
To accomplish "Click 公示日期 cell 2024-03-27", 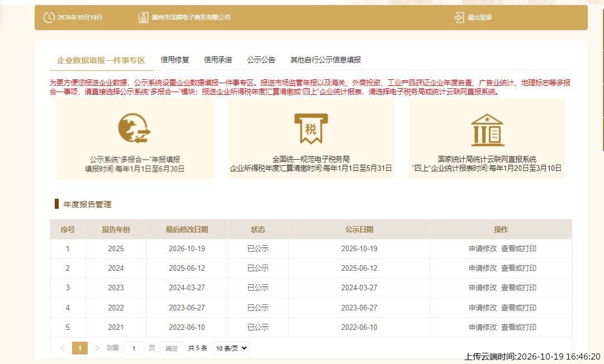I will coord(359,288).
